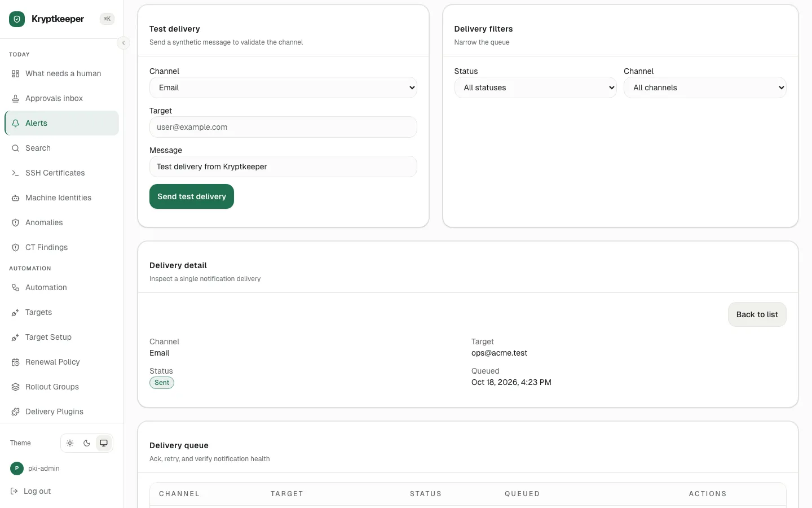The width and height of the screenshot is (812, 508).
Task: Click the Oct 18, 2026, 4:23 PM timestamp
Action: tap(511, 382)
